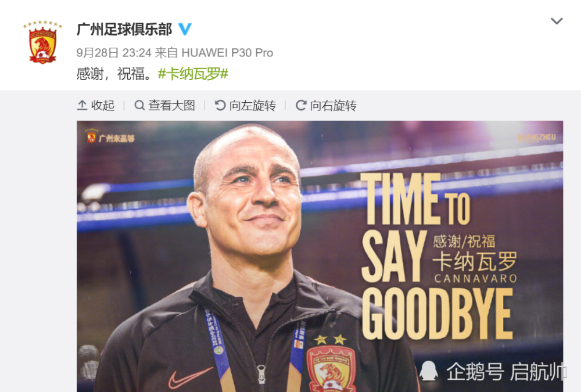This screenshot has width=581, height=392.
Task: Click the magnifier icon for large view
Action: 139,106
